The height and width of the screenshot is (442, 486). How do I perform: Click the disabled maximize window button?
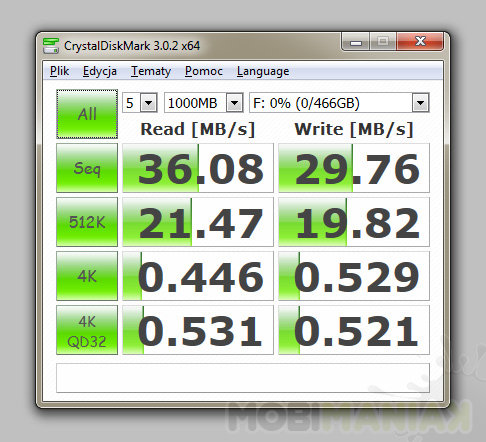(383, 42)
